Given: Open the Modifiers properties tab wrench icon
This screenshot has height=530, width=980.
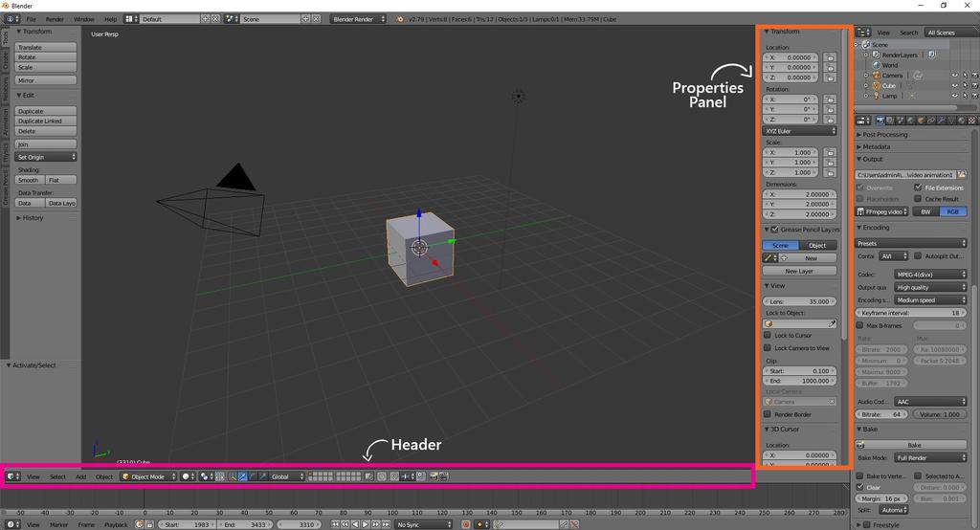Looking at the screenshot, I should [942, 120].
